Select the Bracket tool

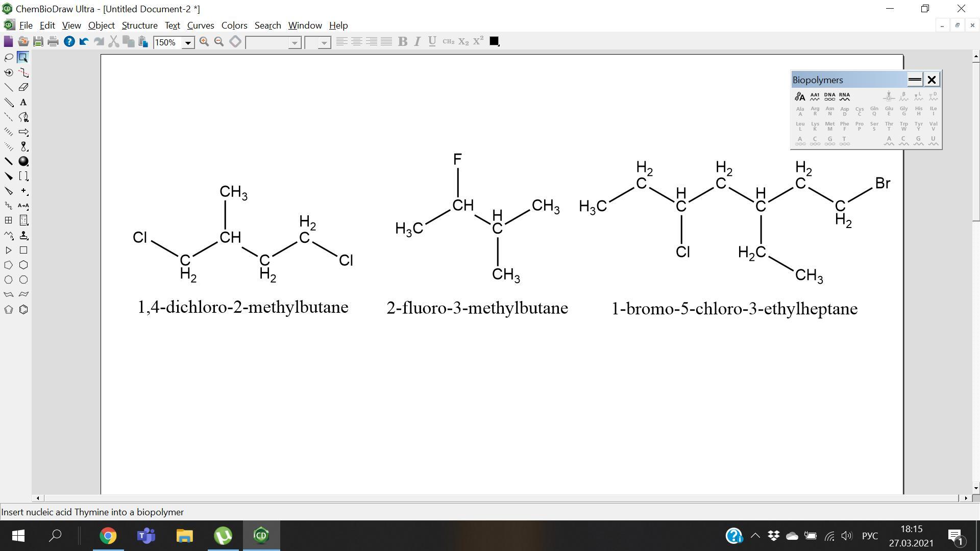pos(23,176)
